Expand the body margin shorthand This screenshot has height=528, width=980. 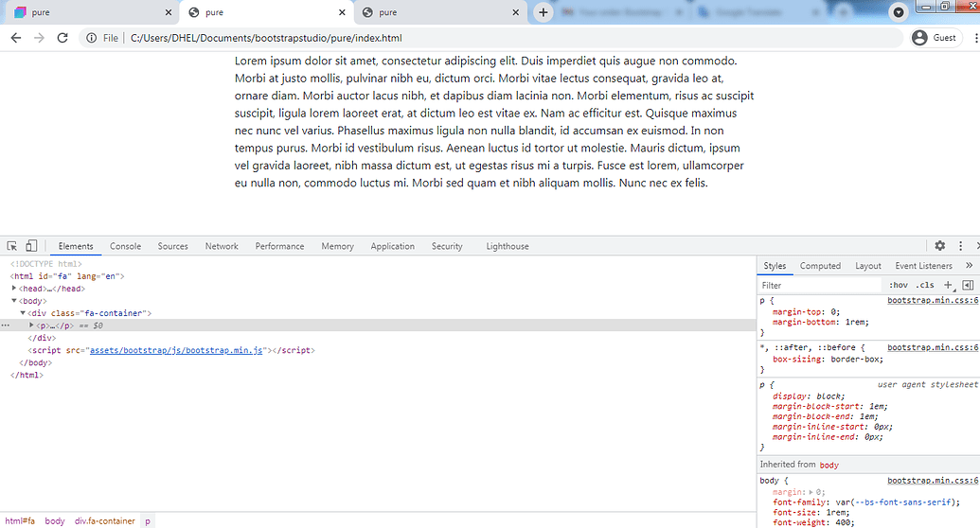click(811, 492)
